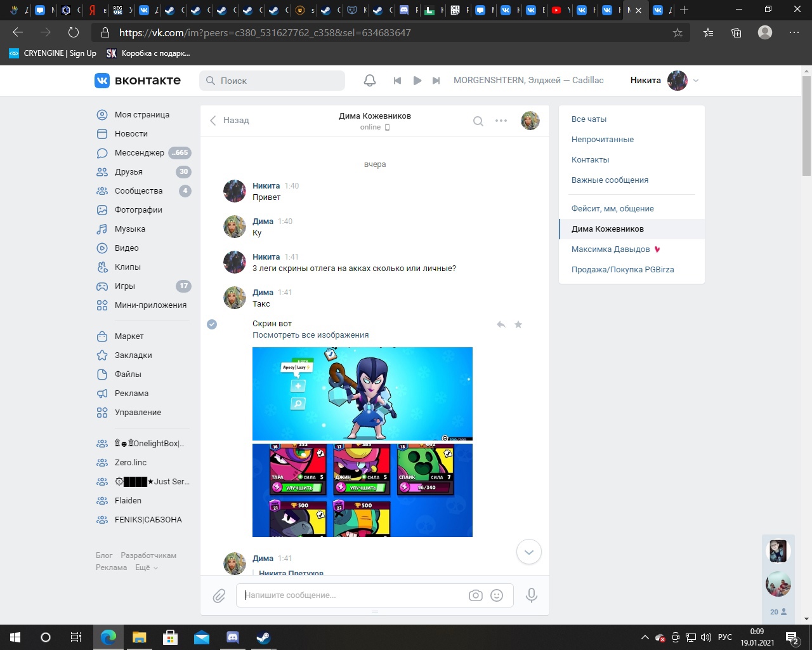Click the camera photo icon in message box
Image resolution: width=812 pixels, height=650 pixels.
475,595
